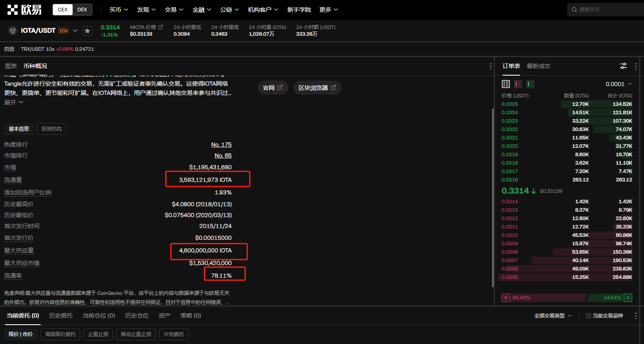Expand the coin description with 展开
644x344 pixels.
14,102
